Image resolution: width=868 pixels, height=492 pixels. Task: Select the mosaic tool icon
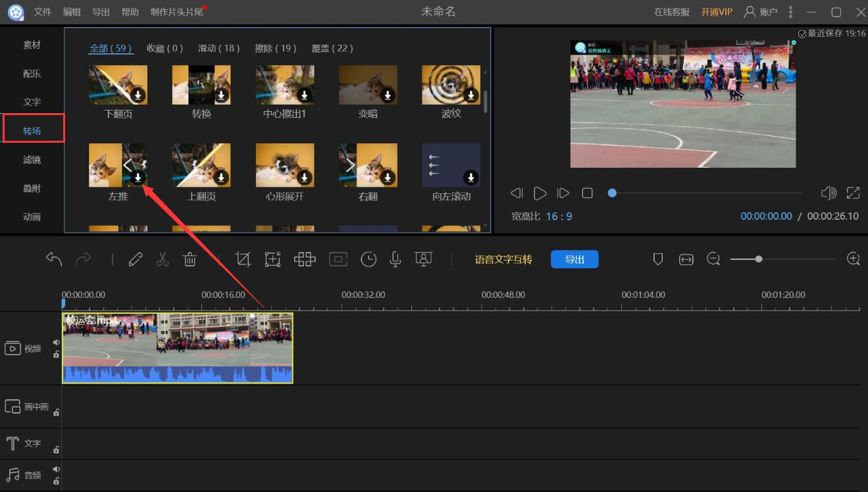click(x=305, y=259)
